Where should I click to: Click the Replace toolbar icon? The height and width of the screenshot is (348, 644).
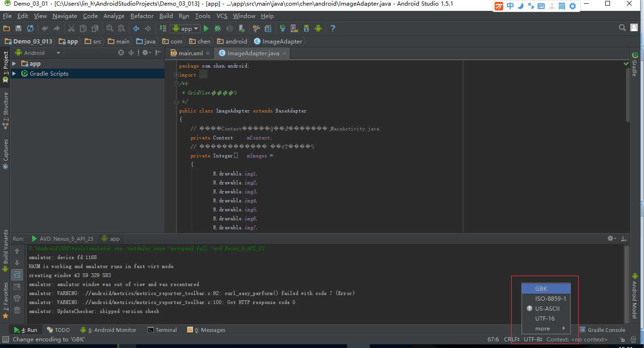[x=122, y=28]
